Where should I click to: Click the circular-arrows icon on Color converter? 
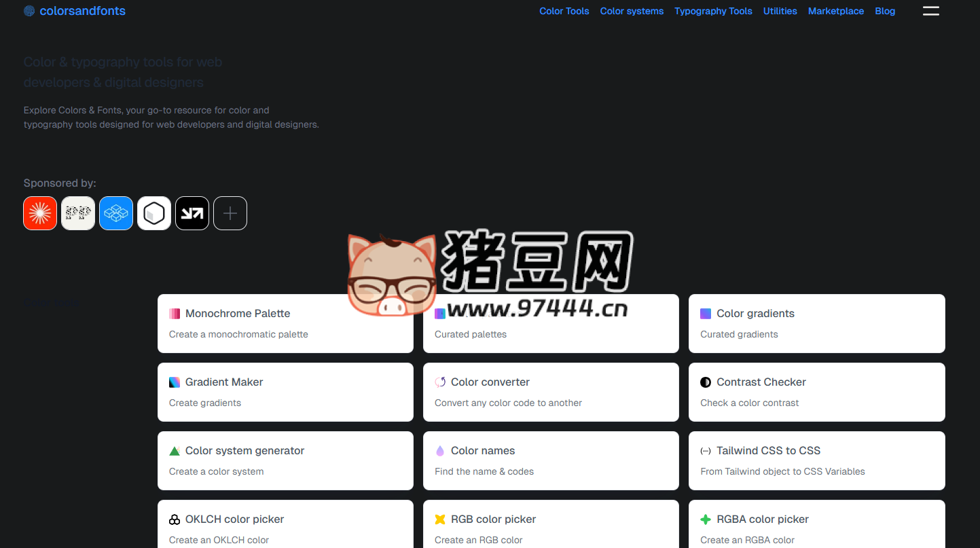(441, 382)
